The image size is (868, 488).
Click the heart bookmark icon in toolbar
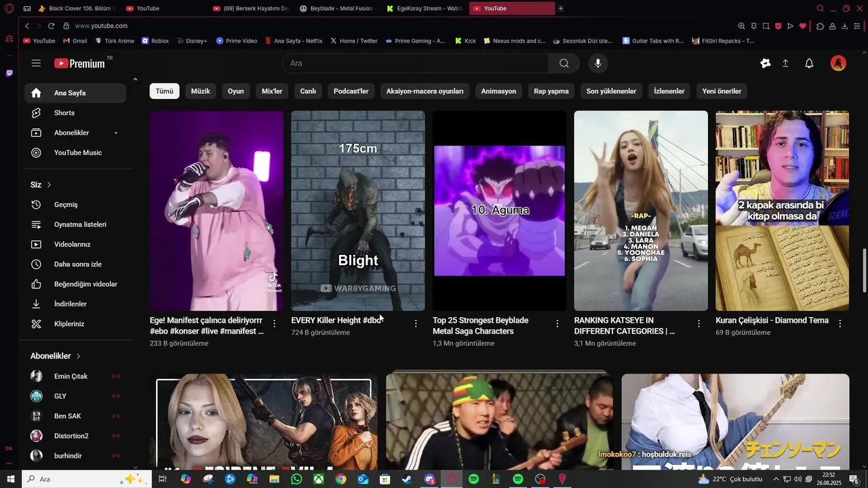point(802,26)
